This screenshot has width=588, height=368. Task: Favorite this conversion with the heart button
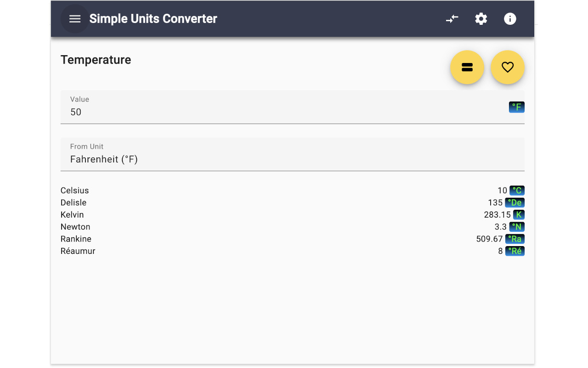tap(507, 67)
